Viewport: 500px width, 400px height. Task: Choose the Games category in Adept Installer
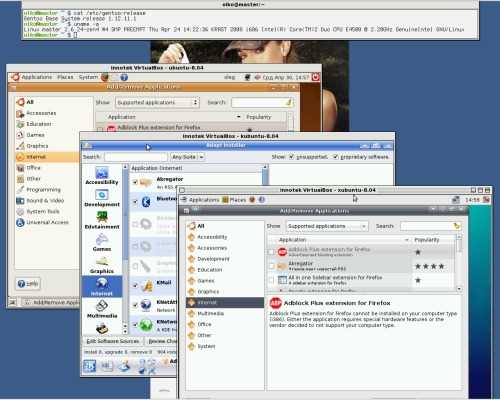[x=102, y=242]
